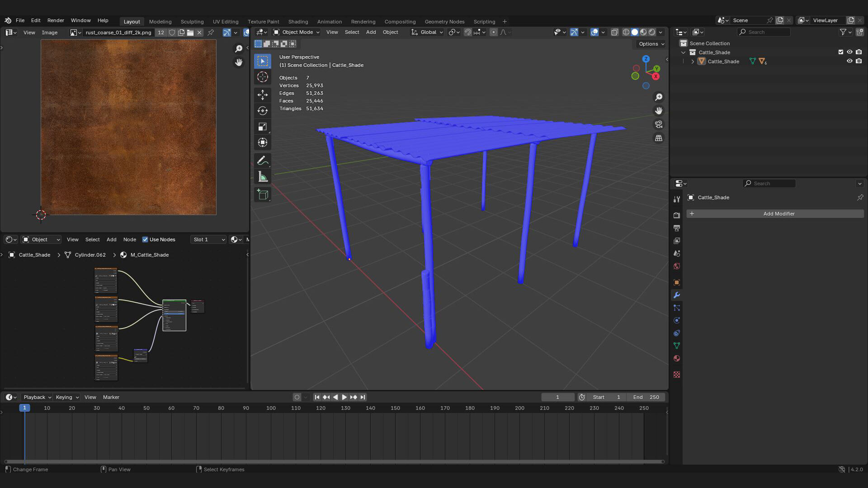Disable Cattle_Shade object in renders

pyautogui.click(x=859, y=61)
